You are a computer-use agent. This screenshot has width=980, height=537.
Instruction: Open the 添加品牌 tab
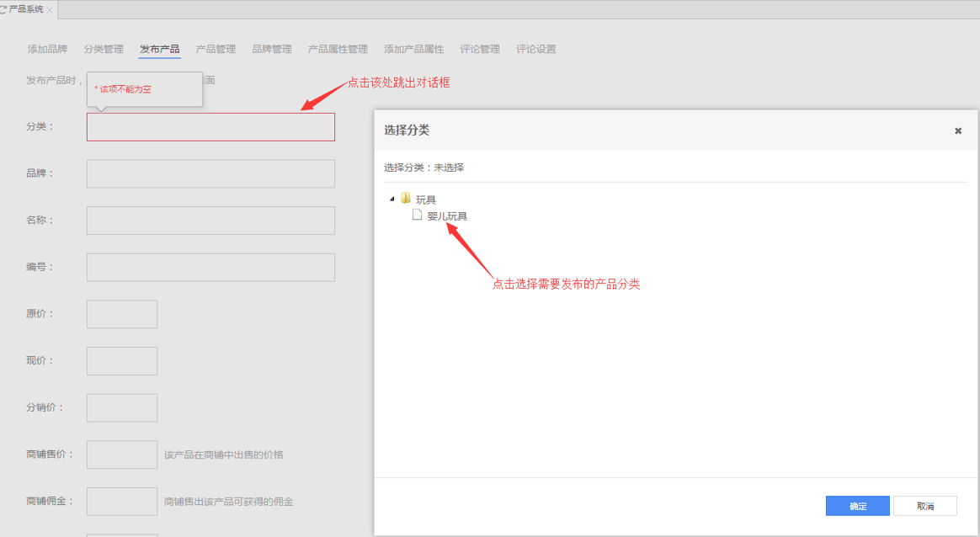47,49
